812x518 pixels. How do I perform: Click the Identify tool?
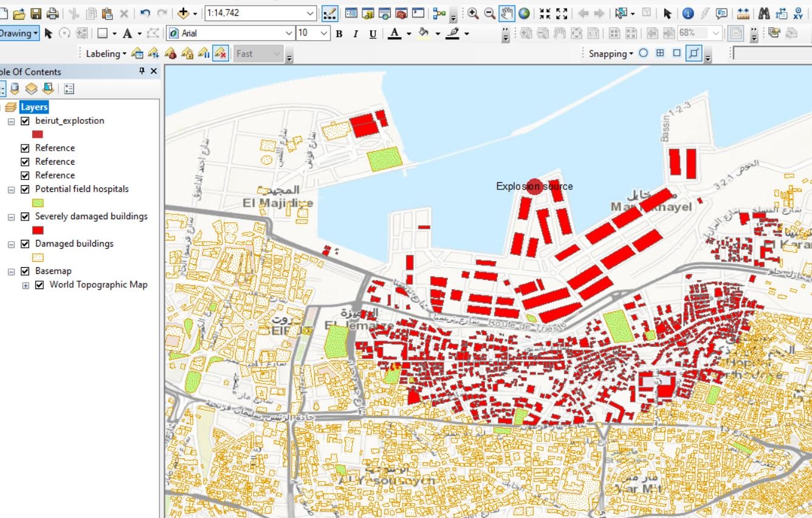coord(689,13)
